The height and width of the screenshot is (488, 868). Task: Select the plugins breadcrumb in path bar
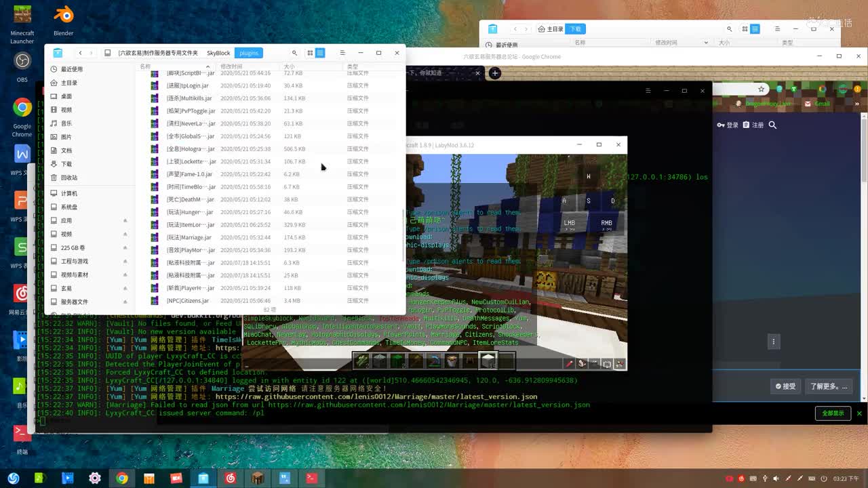[249, 53]
